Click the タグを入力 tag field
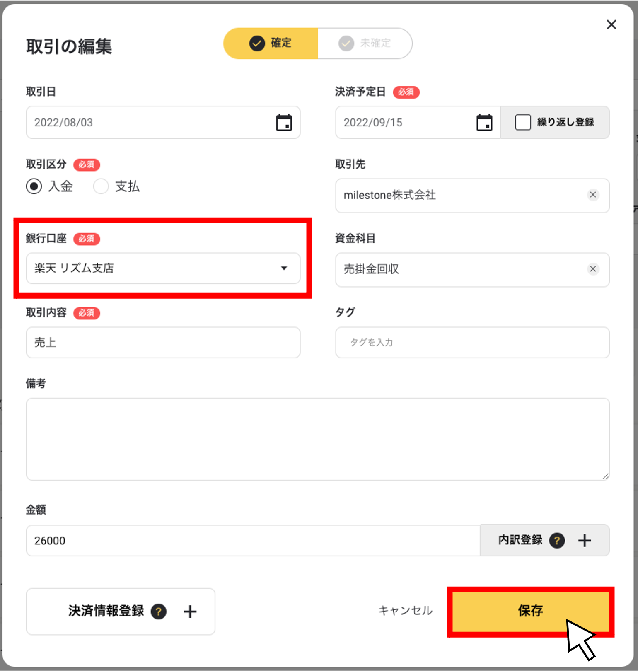The image size is (638, 672). (x=472, y=343)
